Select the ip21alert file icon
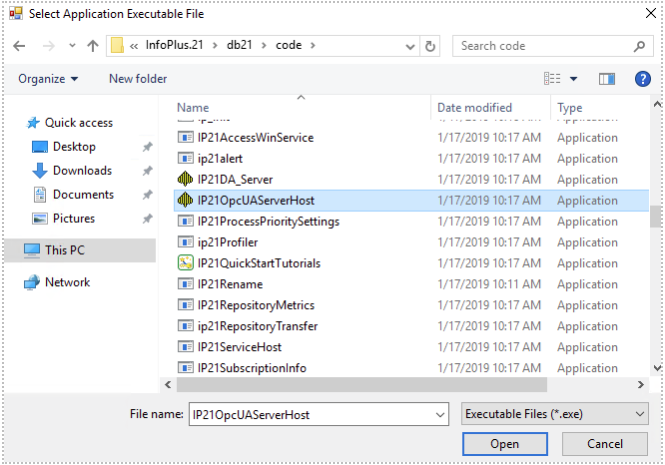This screenshot has height=465, width=665. pyautogui.click(x=185, y=159)
